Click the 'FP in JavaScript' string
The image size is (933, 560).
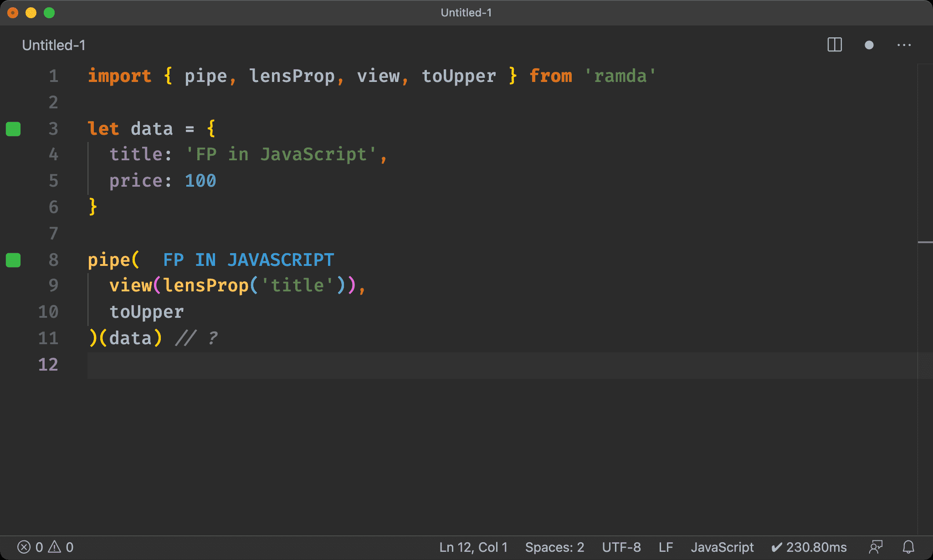[281, 154]
